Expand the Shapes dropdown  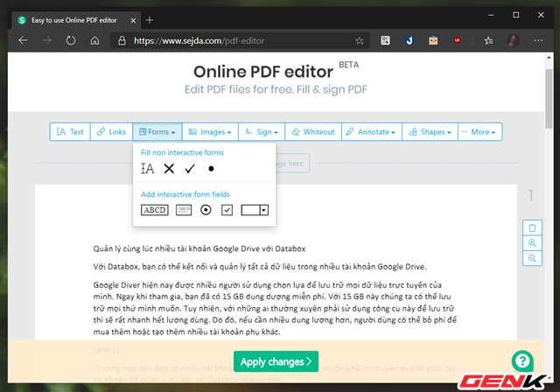430,132
